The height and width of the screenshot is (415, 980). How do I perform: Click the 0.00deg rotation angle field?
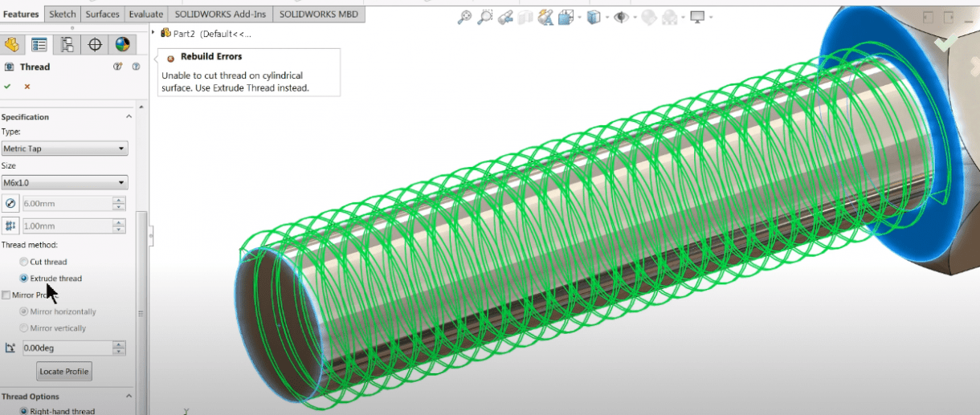click(x=67, y=348)
